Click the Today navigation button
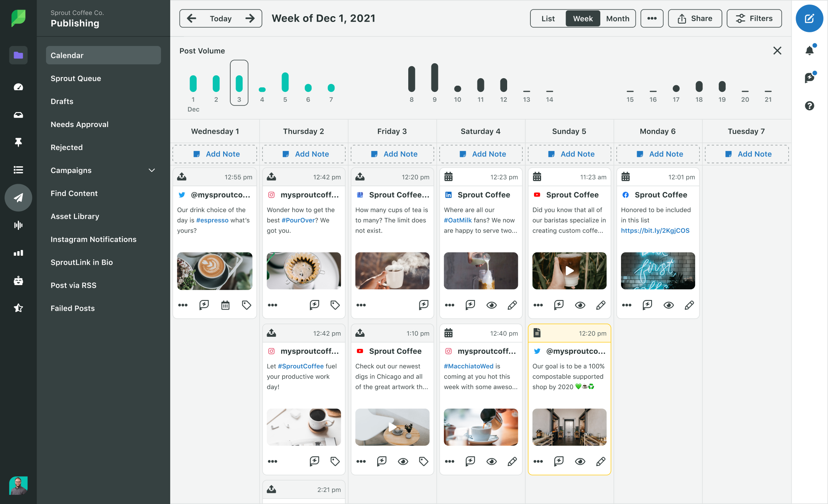This screenshot has height=504, width=828. click(x=220, y=18)
